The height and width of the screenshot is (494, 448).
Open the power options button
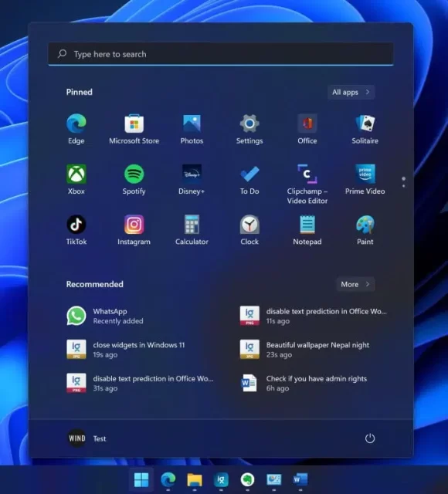click(369, 438)
